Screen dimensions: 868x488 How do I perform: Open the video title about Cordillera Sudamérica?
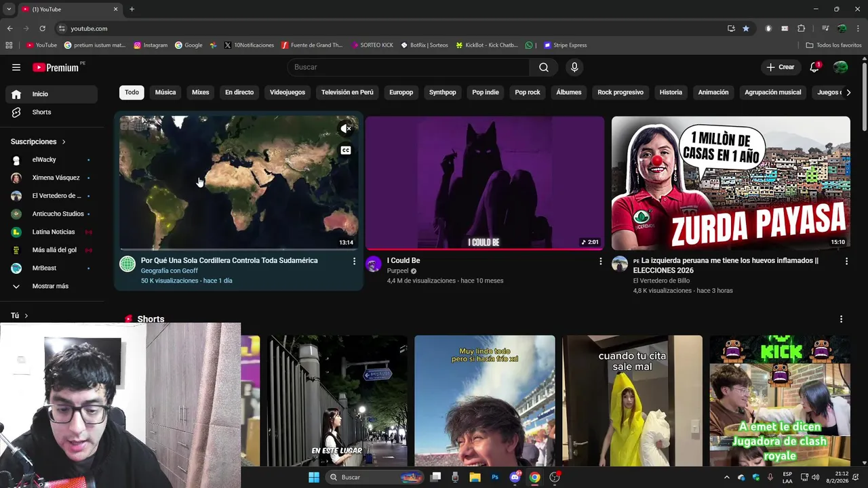pos(229,261)
